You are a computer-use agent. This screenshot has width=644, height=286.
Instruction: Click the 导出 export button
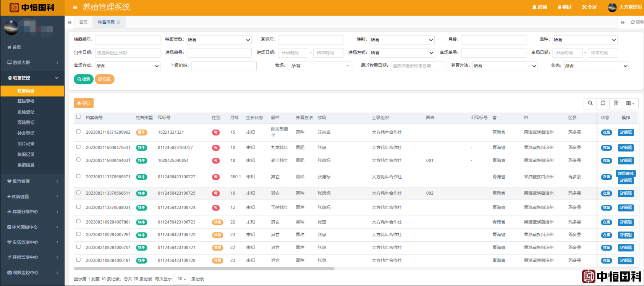84,103
